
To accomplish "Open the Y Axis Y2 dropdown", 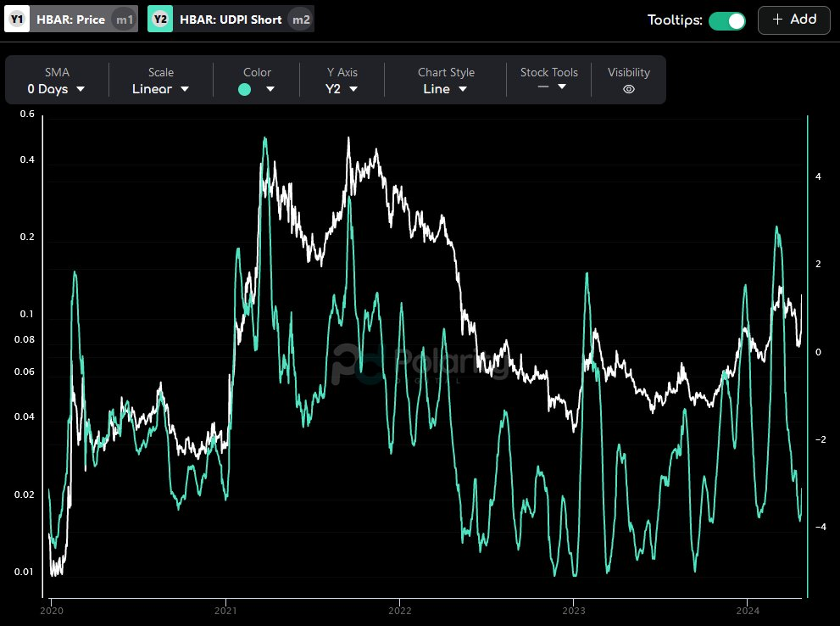I will click(x=342, y=89).
